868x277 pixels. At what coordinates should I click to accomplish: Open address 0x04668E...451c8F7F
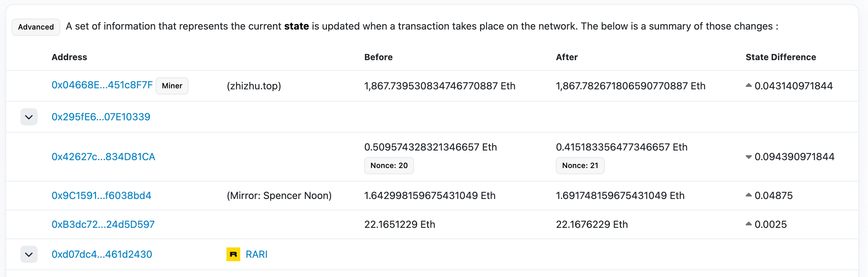coord(102,85)
